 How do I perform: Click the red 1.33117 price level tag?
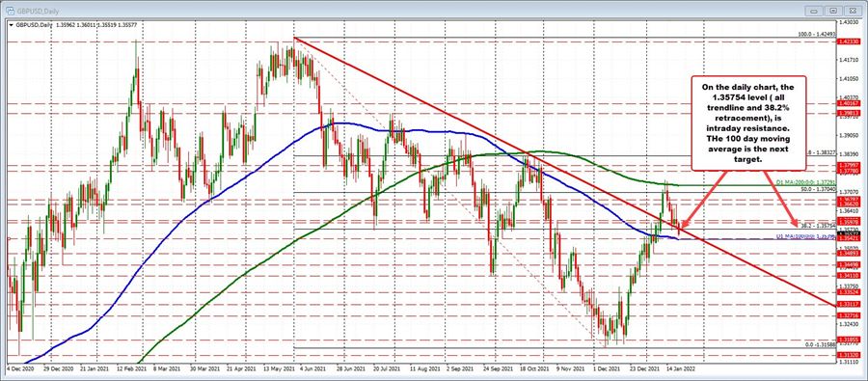[x=848, y=304]
